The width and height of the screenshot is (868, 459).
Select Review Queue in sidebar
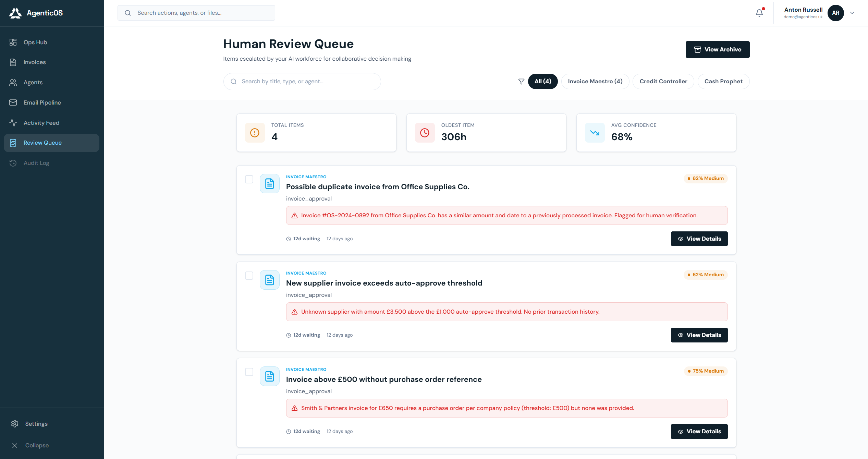pyautogui.click(x=51, y=143)
